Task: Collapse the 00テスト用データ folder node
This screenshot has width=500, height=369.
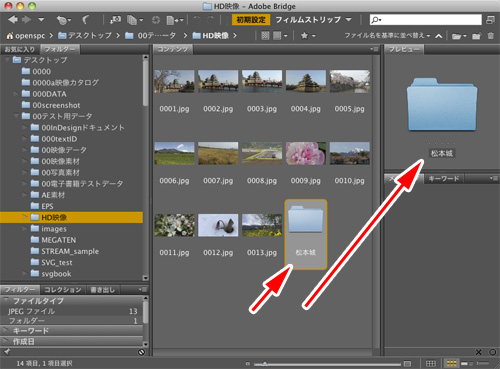Action: coord(16,116)
